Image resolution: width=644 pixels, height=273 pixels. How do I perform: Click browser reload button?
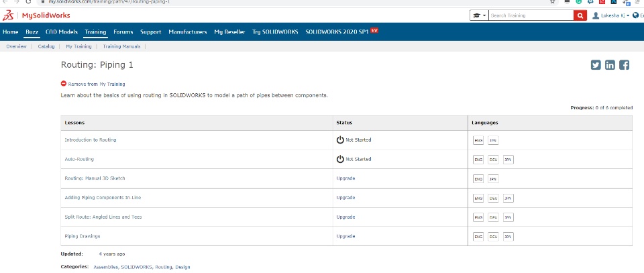pyautogui.click(x=28, y=1)
